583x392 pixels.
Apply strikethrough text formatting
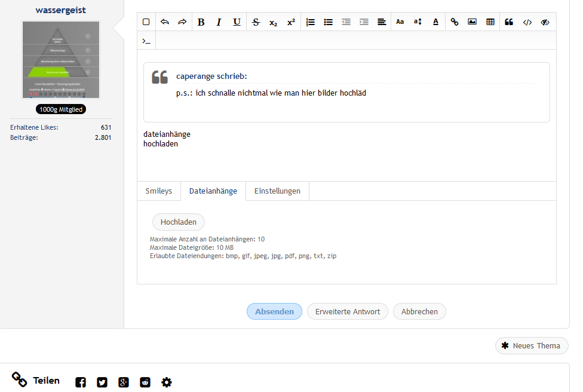point(256,22)
